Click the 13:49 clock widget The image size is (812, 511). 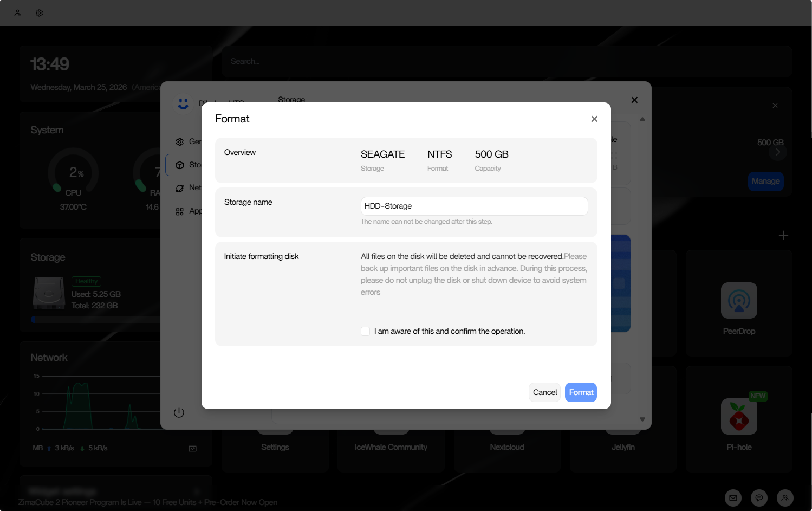point(50,64)
